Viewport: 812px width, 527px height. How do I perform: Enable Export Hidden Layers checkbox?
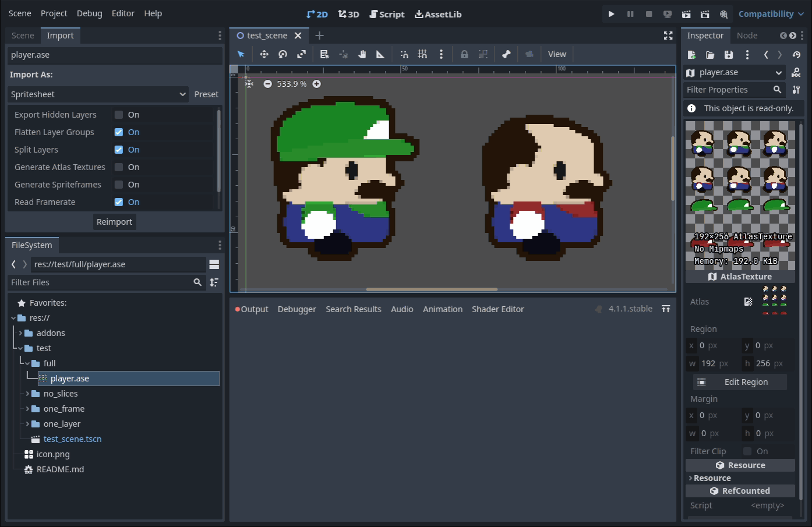click(119, 115)
